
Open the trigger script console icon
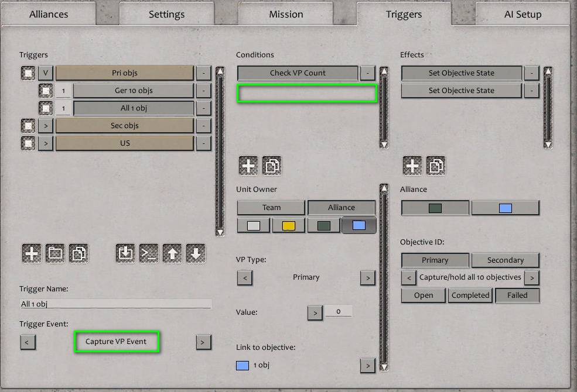149,253
